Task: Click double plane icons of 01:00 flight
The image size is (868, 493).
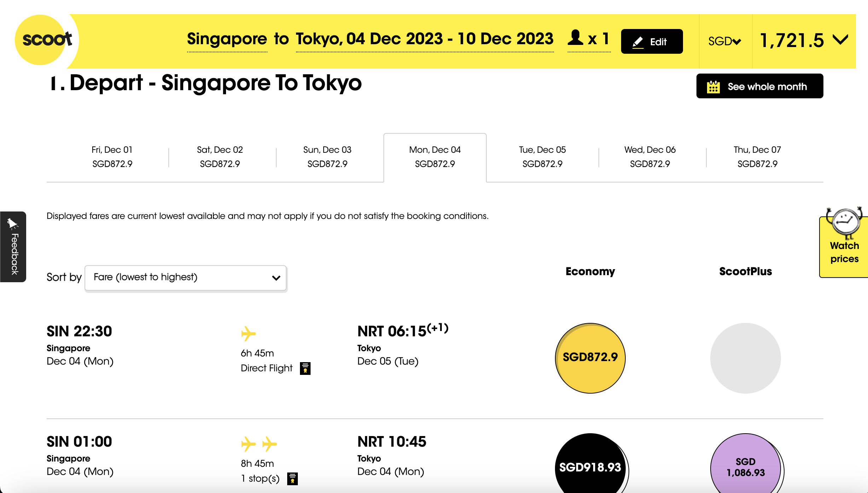Action: (259, 443)
